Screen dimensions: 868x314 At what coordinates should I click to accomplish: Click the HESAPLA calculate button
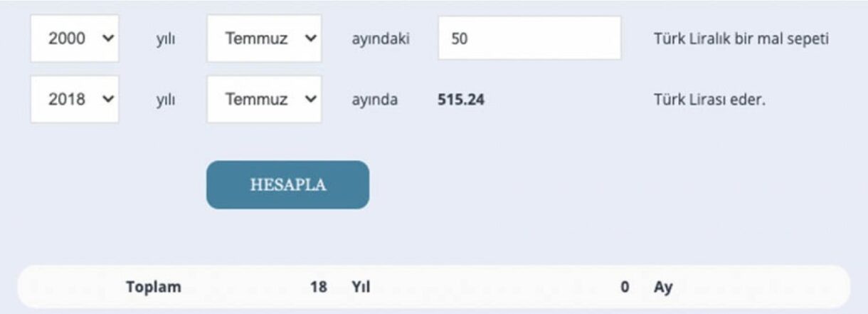[x=287, y=184]
